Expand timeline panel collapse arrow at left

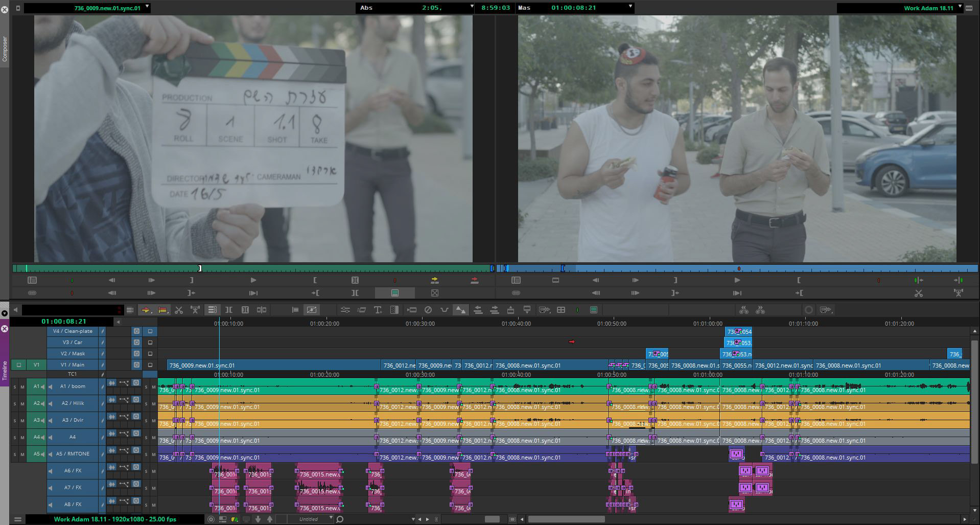(x=4, y=313)
